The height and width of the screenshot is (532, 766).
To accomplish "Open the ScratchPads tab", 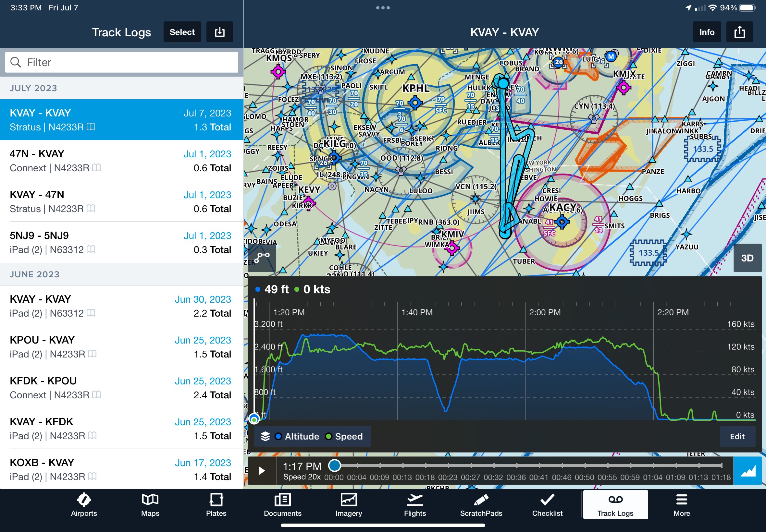I will 481,505.
